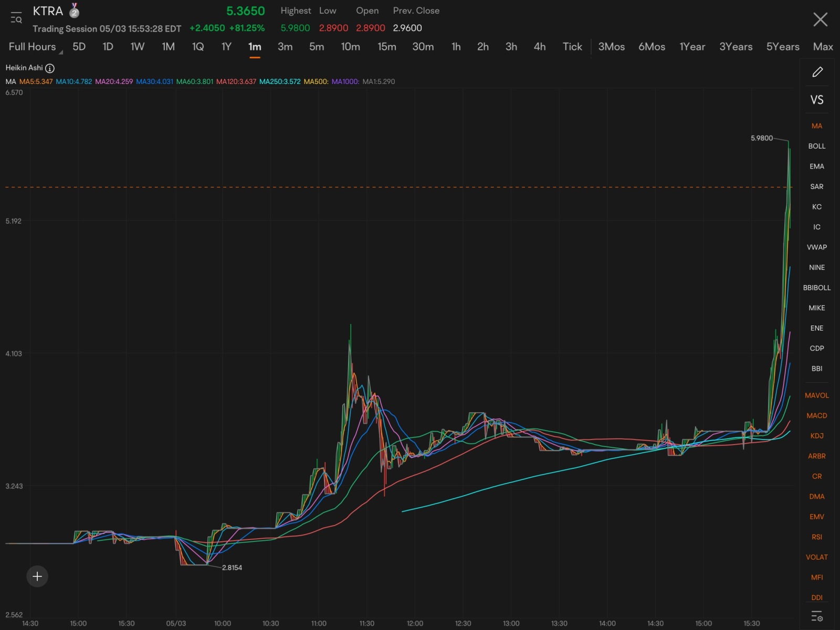840x630 pixels.
Task: Enable the EMV sub-indicator
Action: coord(817,517)
